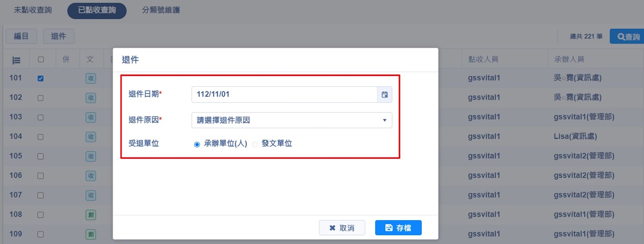The width and height of the screenshot is (644, 244).
Task: Check the row 107 checkbox
Action: coord(41,195)
